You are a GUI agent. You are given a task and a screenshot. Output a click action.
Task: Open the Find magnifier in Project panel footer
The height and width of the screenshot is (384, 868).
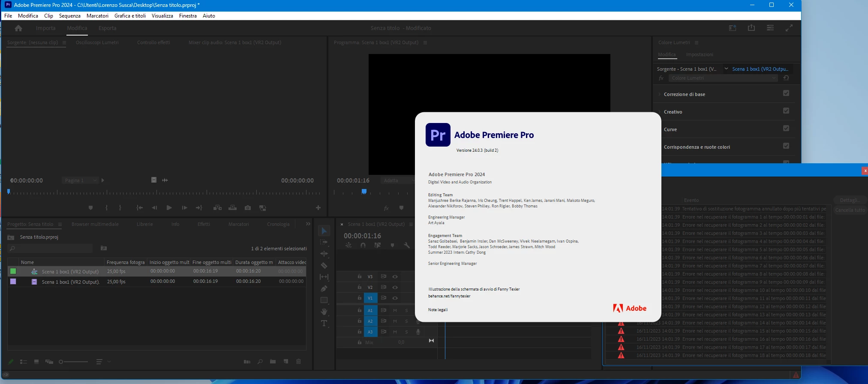pos(260,362)
